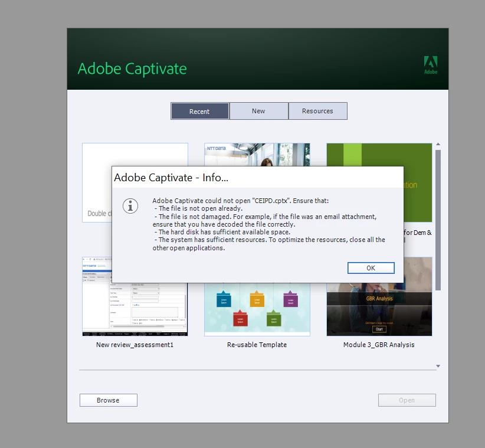The width and height of the screenshot is (485, 448).
Task: Click the Browse button
Action: point(108,400)
